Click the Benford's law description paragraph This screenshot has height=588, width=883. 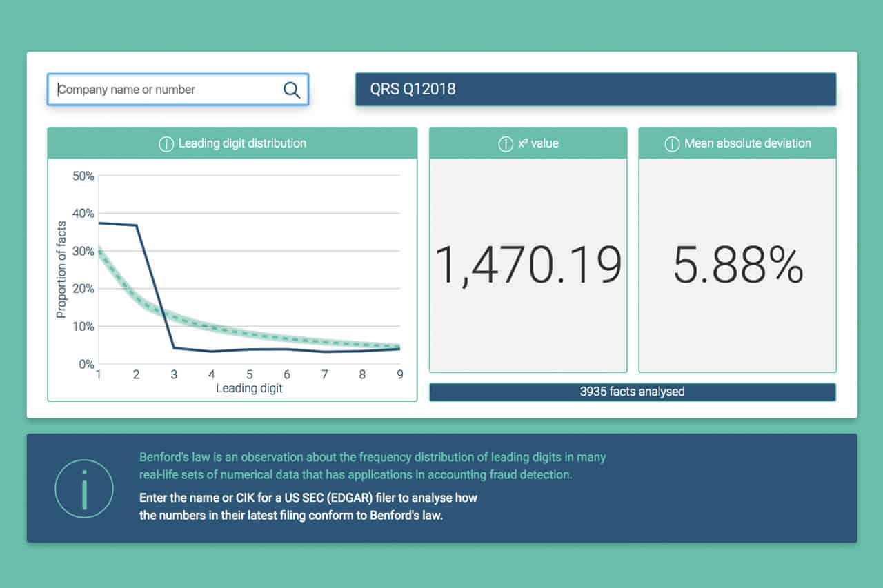coord(373,466)
